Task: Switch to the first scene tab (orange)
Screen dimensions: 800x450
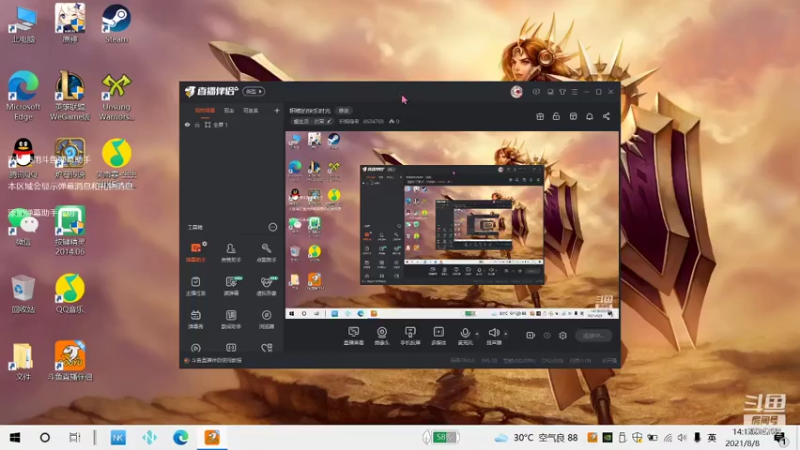Action: pos(205,110)
